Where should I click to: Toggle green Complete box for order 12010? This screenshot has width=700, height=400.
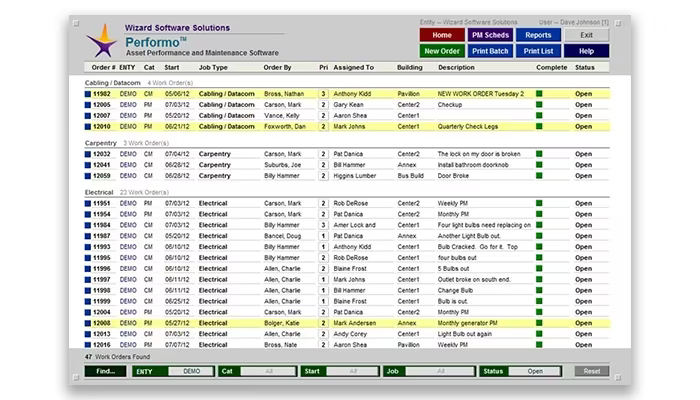539,126
